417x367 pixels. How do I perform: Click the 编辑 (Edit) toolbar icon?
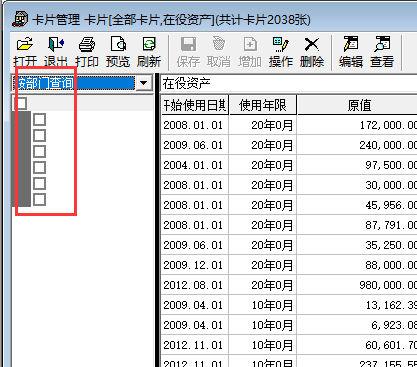[351, 44]
